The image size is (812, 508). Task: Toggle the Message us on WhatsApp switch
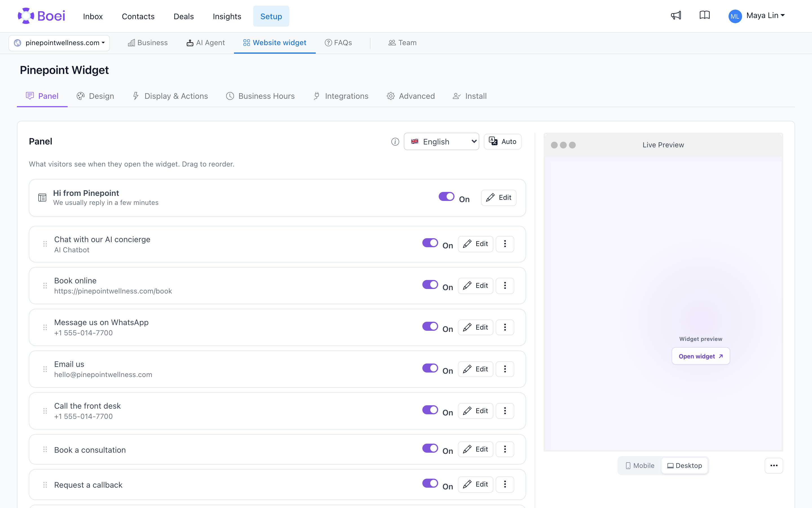pyautogui.click(x=430, y=326)
